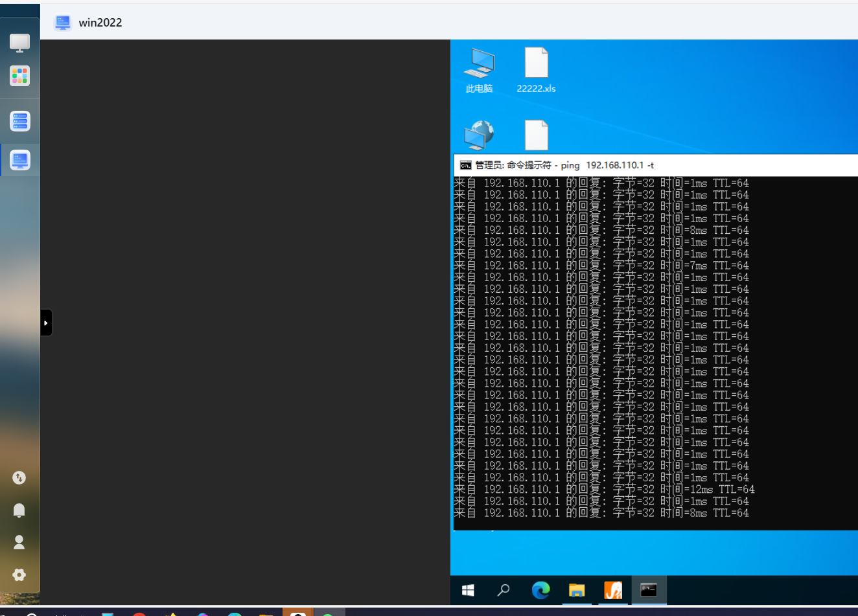Viewport: 858px width, 616px height.
Task: Open the orange app on the remote taskbar
Action: tap(613, 590)
